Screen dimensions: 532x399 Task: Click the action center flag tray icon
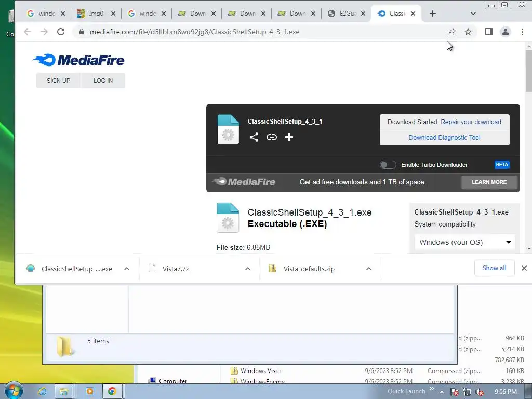pyautogui.click(x=455, y=392)
